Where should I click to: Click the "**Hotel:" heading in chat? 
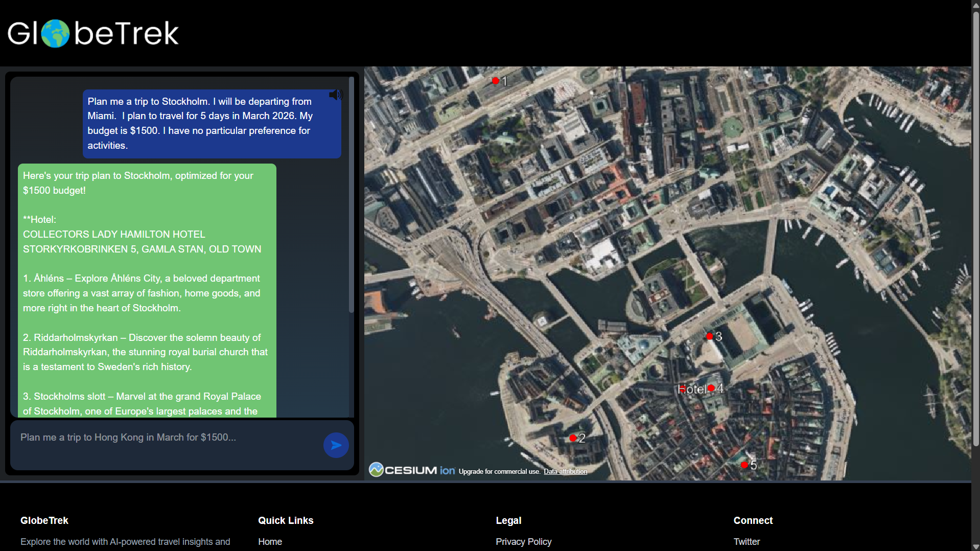(x=39, y=220)
